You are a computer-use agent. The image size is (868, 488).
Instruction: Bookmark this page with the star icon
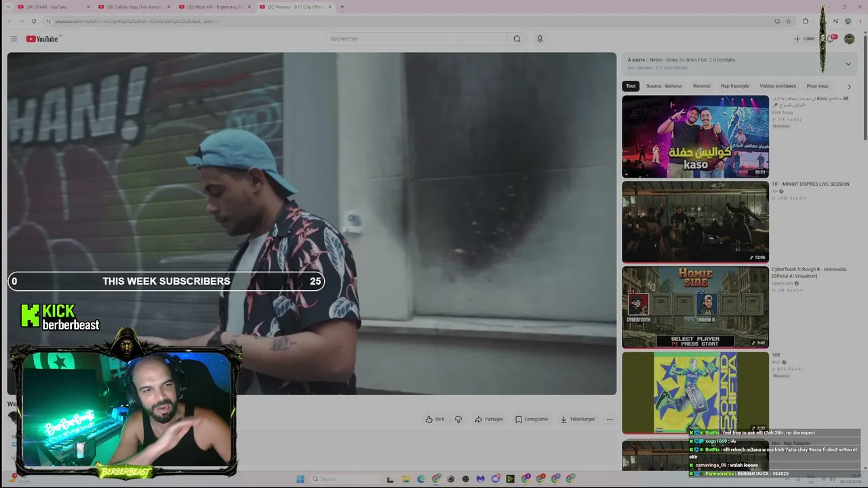(788, 21)
